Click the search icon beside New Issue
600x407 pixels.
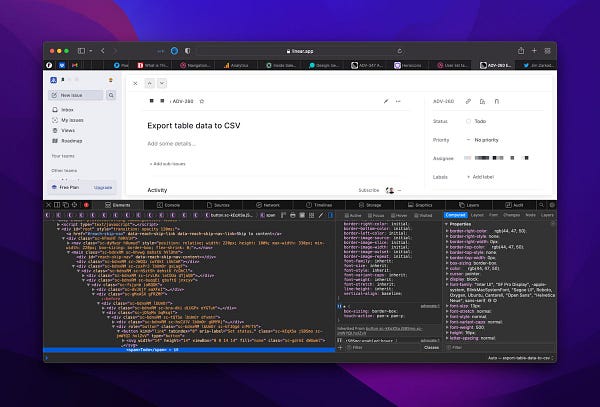pos(111,95)
